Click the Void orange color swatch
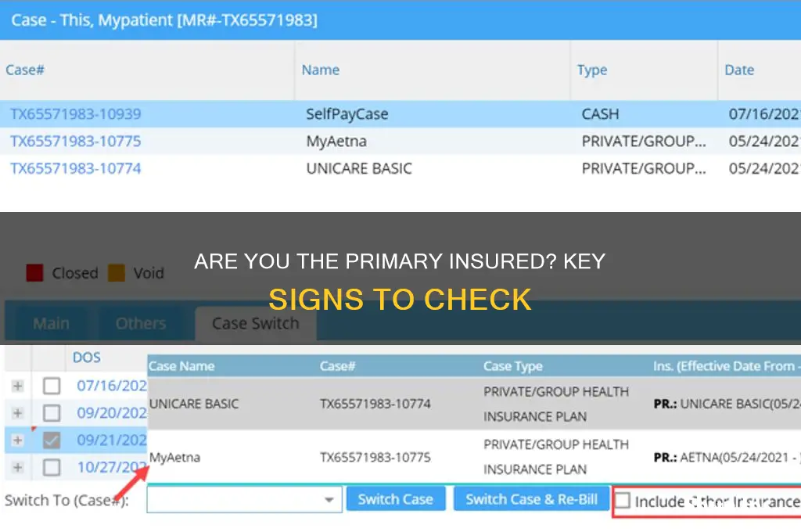The image size is (801, 532). pos(117,273)
